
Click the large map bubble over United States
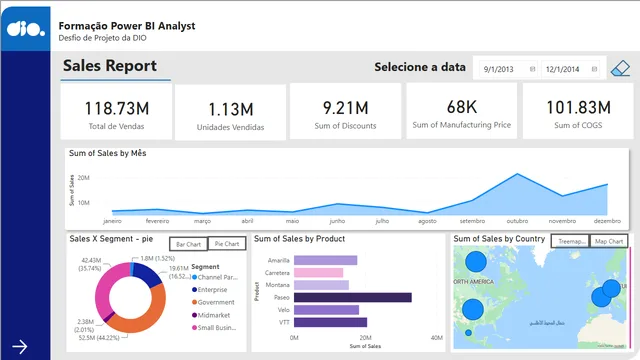(x=473, y=309)
